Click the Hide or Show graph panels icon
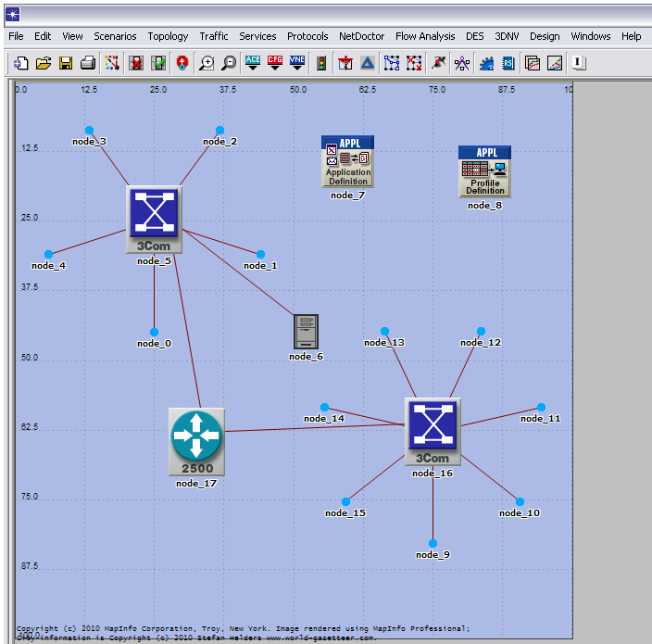Screen dimensions: 652x644 pos(579,63)
